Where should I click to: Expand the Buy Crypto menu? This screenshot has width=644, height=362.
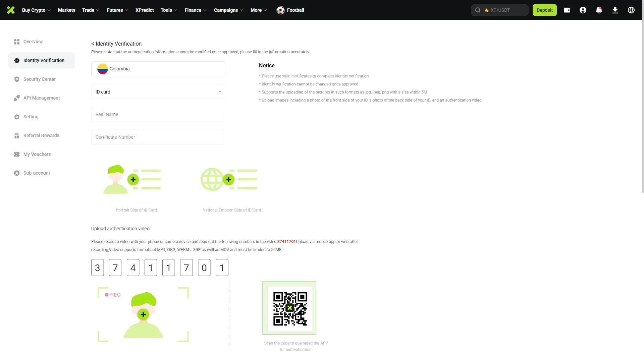(36, 10)
